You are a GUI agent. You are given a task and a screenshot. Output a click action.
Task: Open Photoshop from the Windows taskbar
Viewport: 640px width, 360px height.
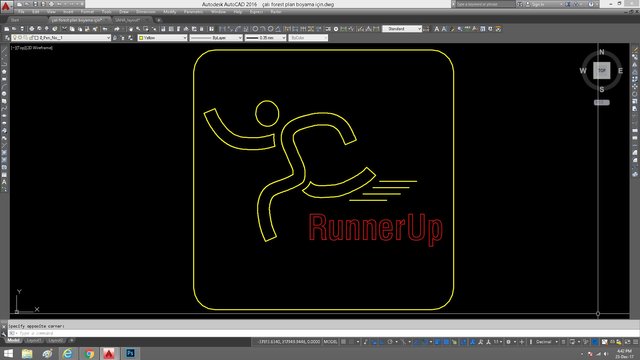[130, 353]
